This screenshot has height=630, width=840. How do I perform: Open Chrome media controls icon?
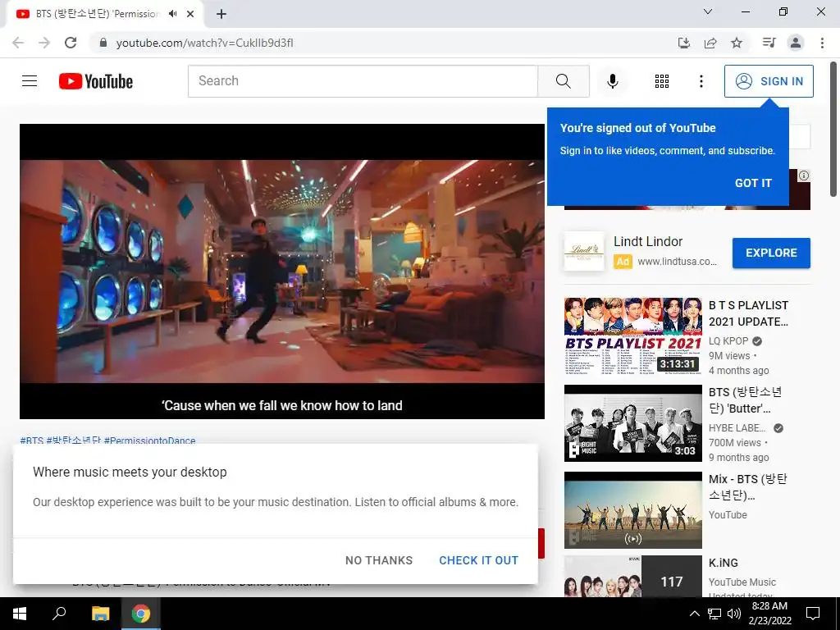click(769, 43)
